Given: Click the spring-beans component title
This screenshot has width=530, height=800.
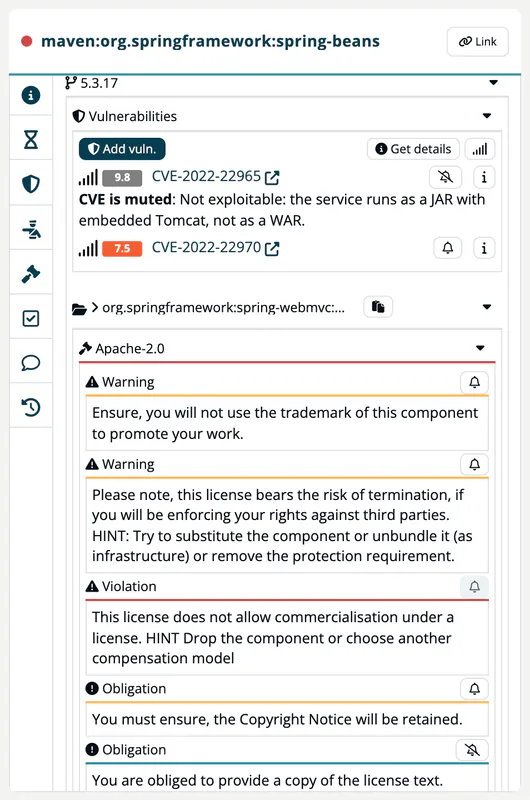Looking at the screenshot, I should tap(210, 41).
